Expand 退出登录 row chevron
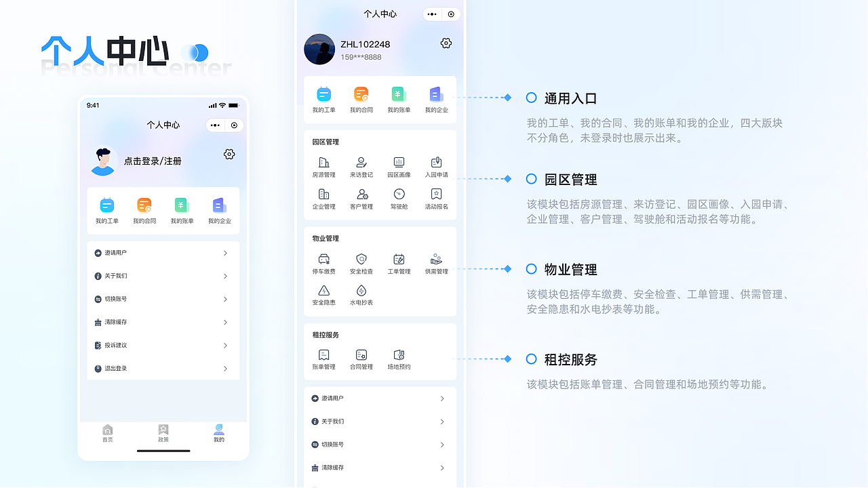Image resolution: width=868 pixels, height=488 pixels. (225, 369)
